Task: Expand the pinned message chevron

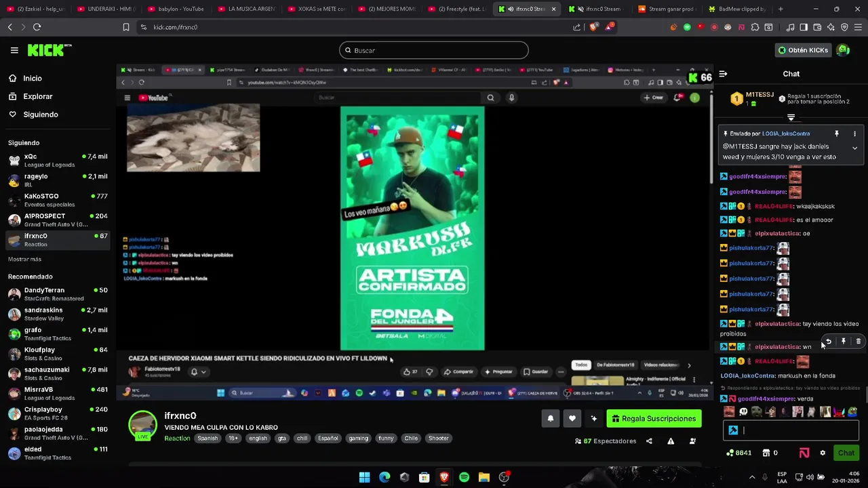Action: tap(854, 148)
